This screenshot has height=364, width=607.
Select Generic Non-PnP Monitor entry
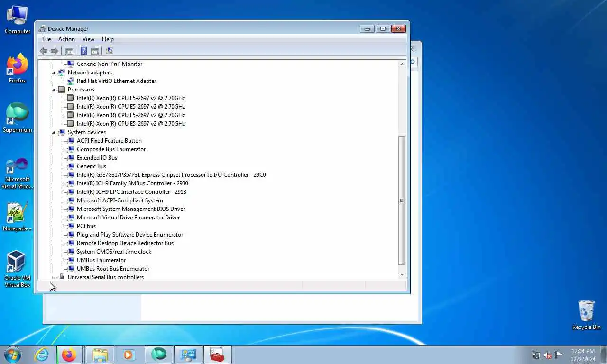tap(110, 64)
